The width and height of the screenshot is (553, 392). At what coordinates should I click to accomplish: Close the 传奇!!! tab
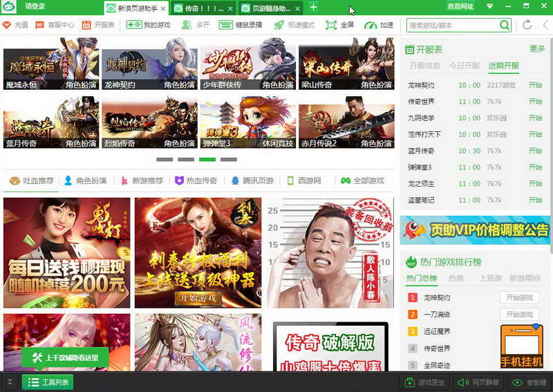click(230, 8)
